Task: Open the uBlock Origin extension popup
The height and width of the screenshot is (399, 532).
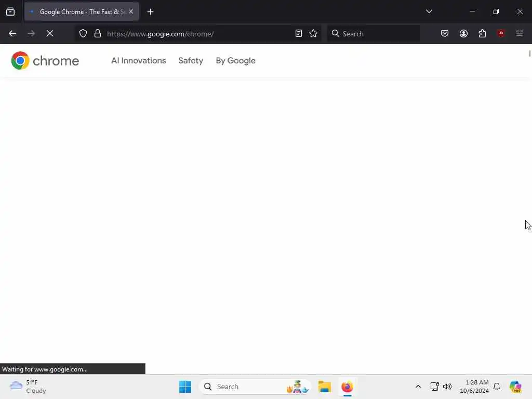Action: 501,33
